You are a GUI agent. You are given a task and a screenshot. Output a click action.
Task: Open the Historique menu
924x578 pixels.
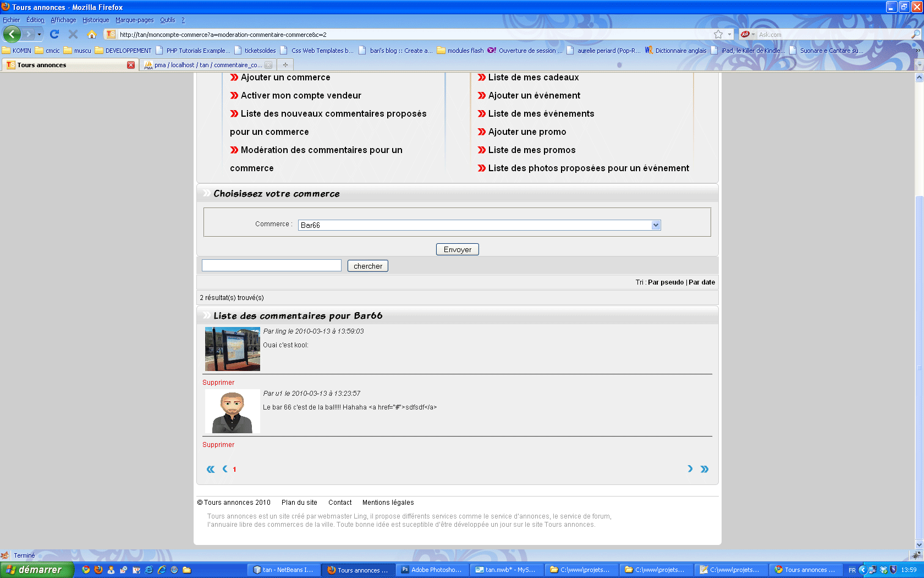(96, 20)
